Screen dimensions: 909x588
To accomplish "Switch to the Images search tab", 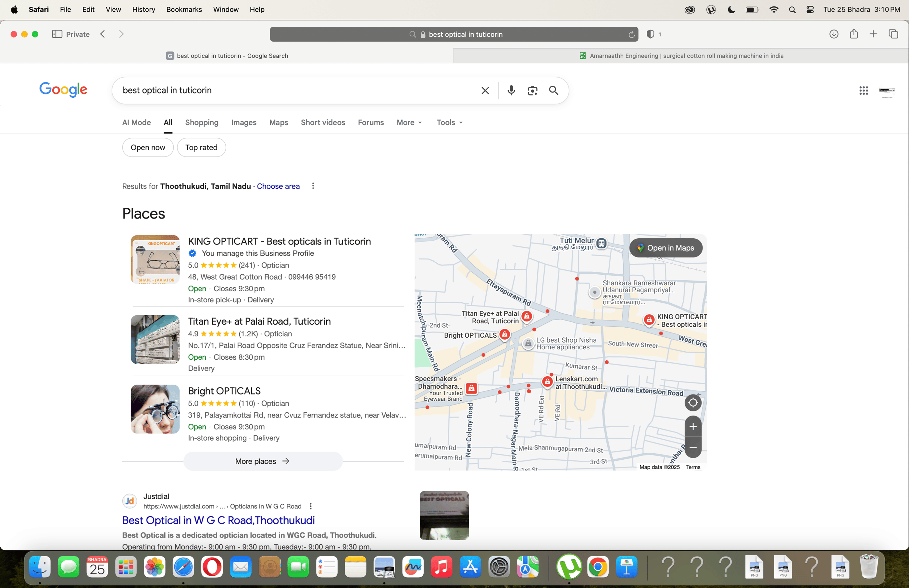I will [243, 122].
